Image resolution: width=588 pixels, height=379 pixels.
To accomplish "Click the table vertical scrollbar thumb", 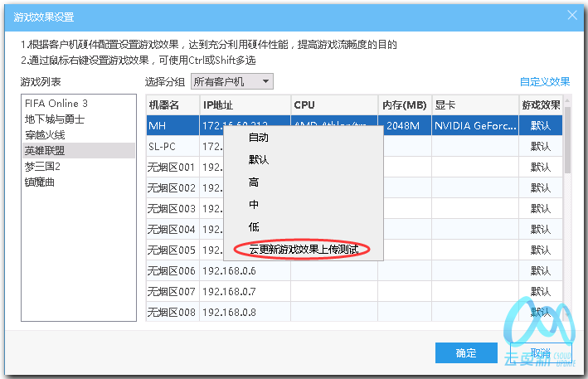I will click(x=568, y=140).
